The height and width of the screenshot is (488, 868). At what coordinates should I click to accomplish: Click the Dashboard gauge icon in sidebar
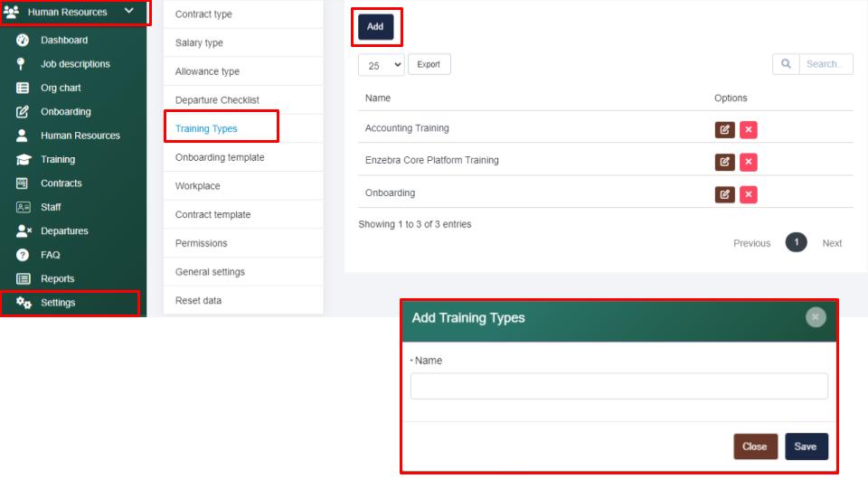(x=23, y=41)
